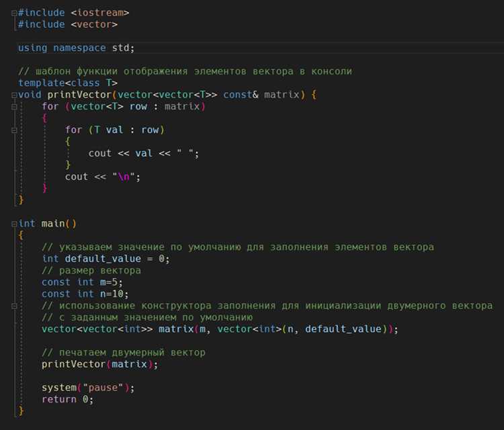Click the system("pause") statement
This screenshot has width=504, height=430.
(88, 388)
